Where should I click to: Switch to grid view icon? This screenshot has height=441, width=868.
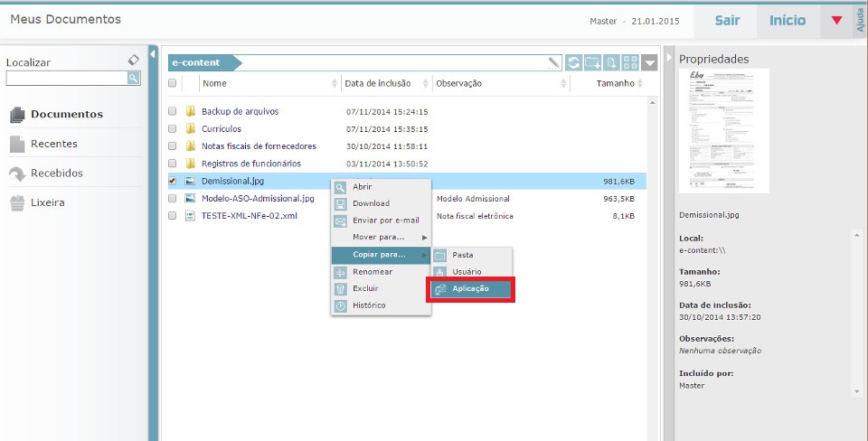point(632,63)
